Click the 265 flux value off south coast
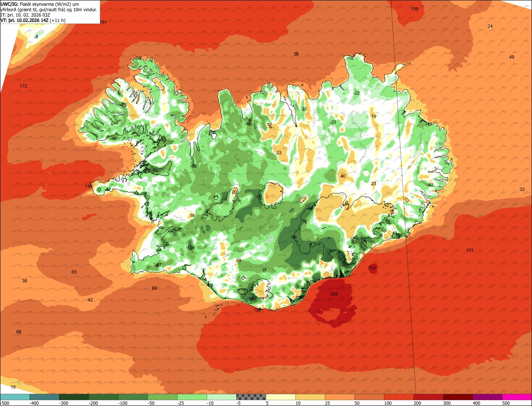The image size is (532, 406). (x=334, y=294)
